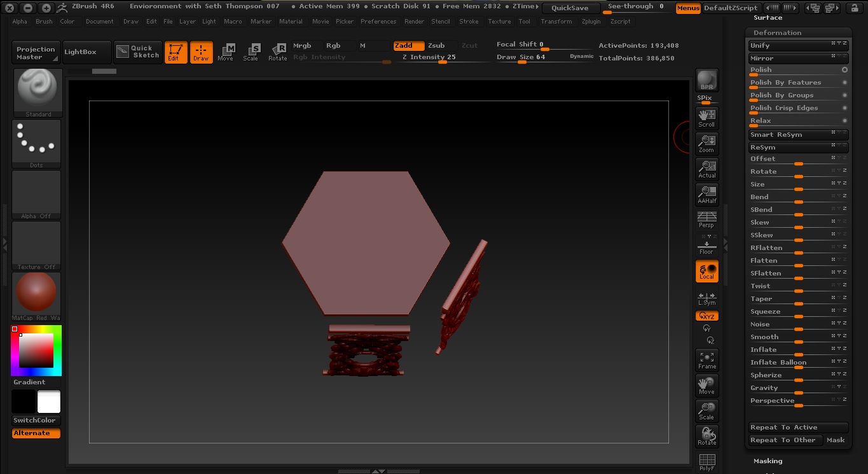
Task: Disable the Local transformations toggle
Action: 707,270
